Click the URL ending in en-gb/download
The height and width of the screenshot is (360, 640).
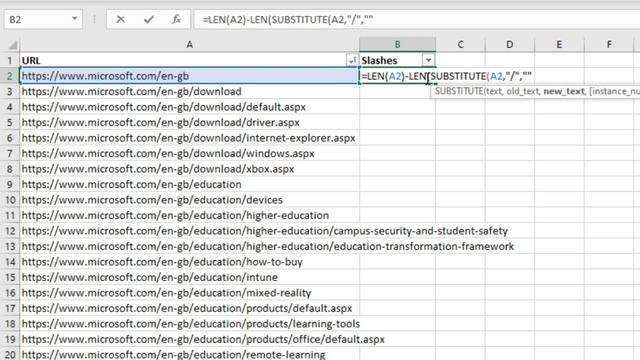pos(189,91)
